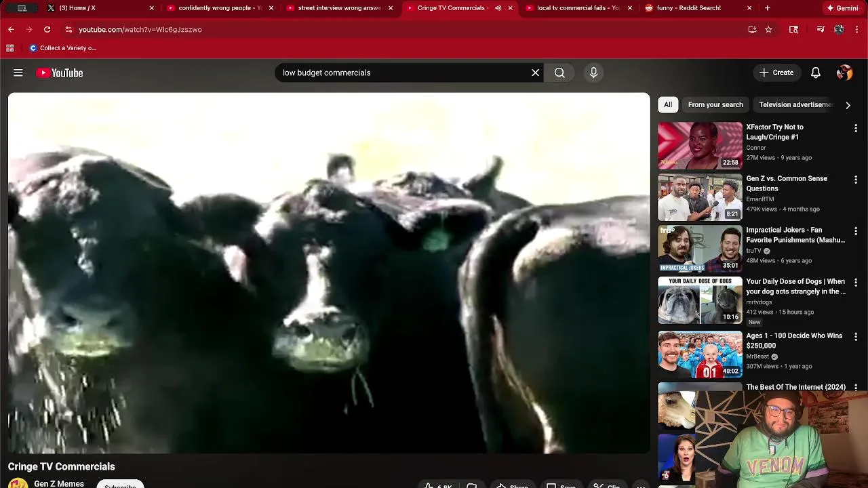Select the 'From your search' chip
868x488 pixels.
pos(715,104)
